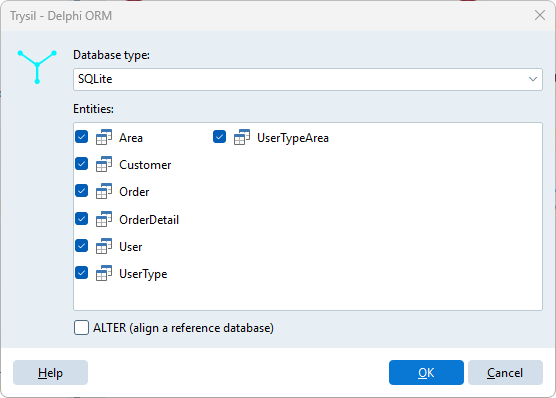Select the UserType entity label
556x398 pixels.
click(143, 274)
